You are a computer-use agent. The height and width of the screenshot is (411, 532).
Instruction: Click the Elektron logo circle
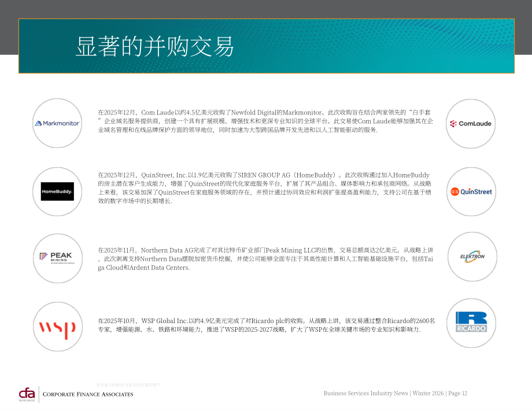472,257
